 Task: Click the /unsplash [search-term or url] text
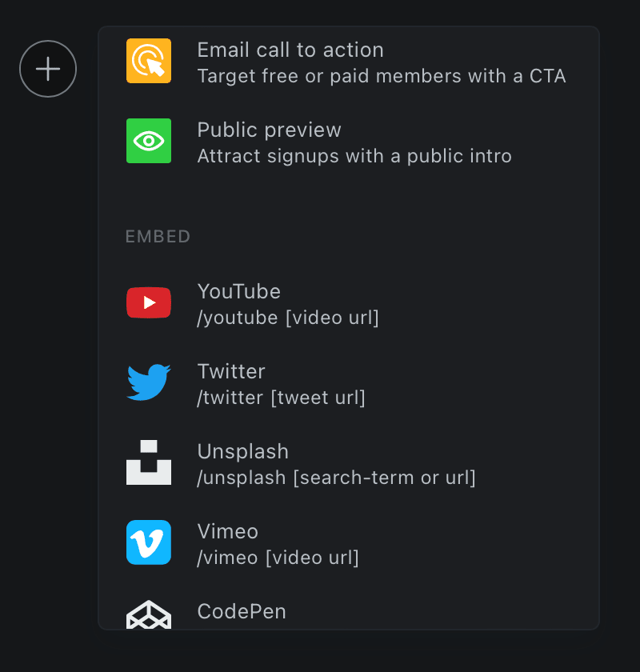click(x=336, y=478)
